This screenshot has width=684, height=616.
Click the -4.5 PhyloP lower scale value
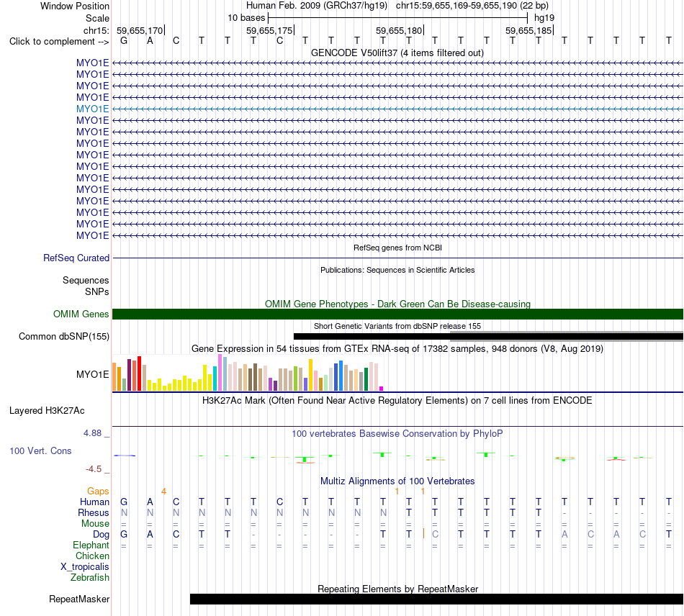pos(94,469)
